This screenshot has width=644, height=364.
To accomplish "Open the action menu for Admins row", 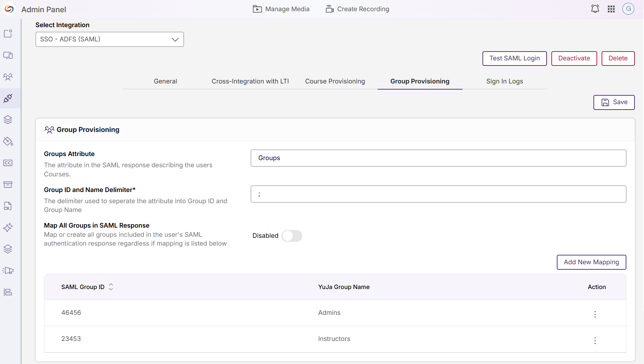I will 595,314.
